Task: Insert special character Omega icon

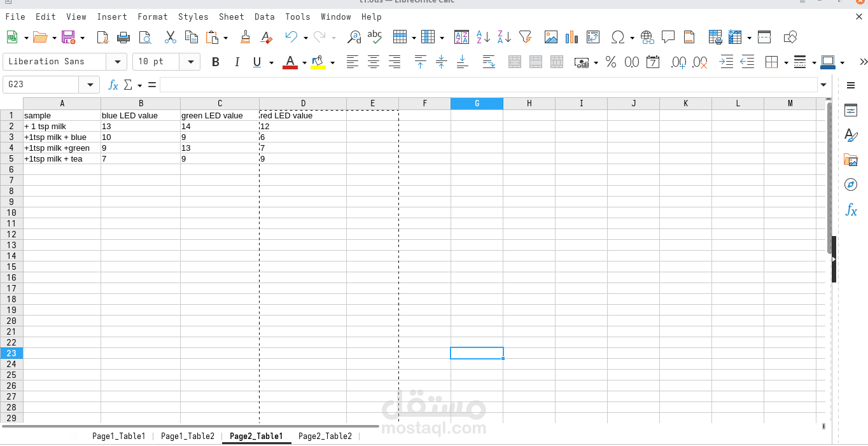Action: click(617, 38)
